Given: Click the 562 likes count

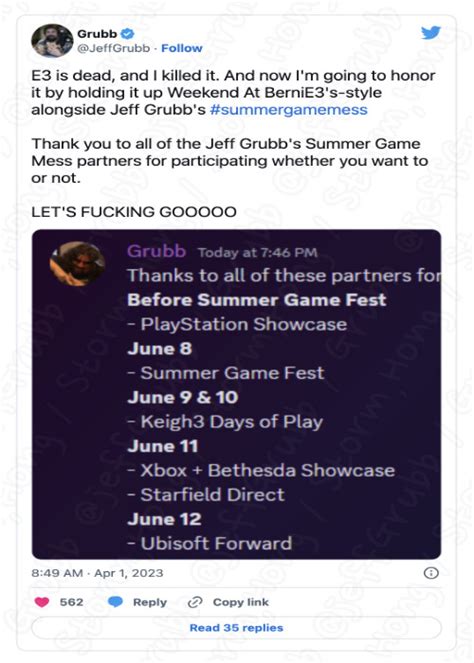Looking at the screenshot, I should [x=71, y=602].
